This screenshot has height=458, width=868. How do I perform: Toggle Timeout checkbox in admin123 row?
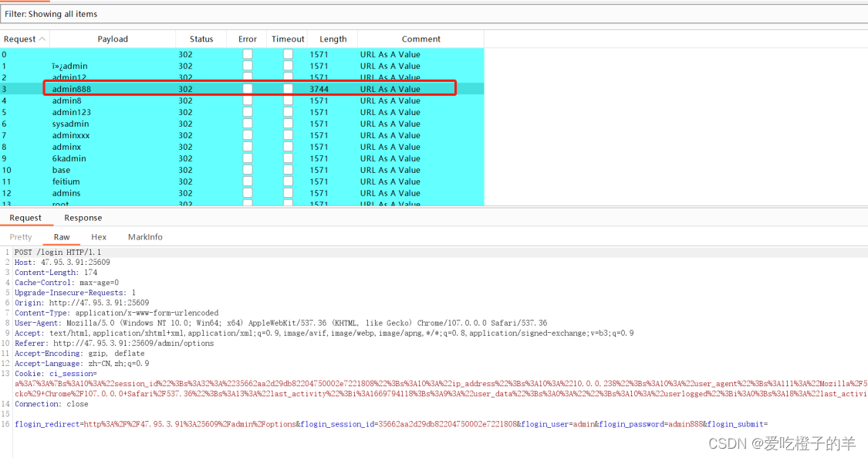point(288,112)
